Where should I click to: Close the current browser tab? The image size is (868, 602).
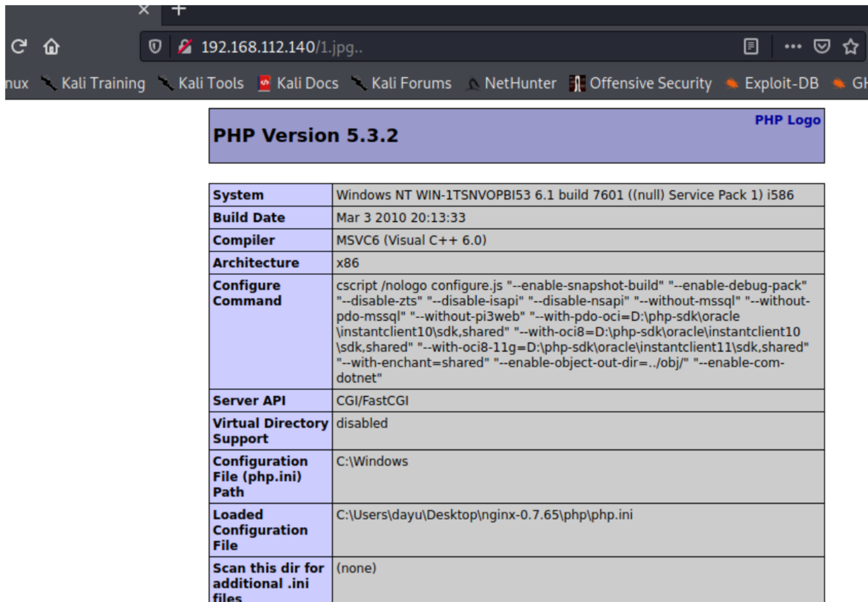[x=144, y=10]
